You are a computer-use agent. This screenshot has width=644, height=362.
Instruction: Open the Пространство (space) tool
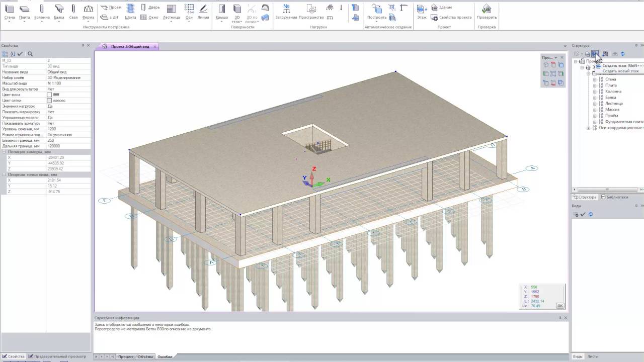point(311,12)
